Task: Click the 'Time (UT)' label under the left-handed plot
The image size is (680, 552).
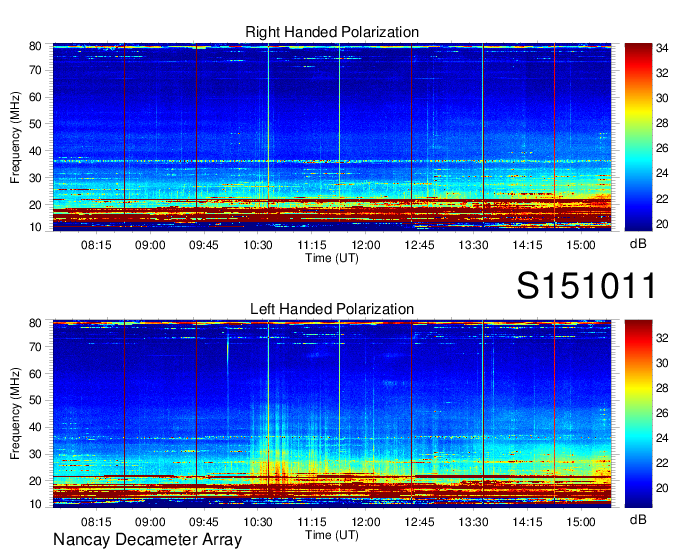Action: click(x=332, y=535)
